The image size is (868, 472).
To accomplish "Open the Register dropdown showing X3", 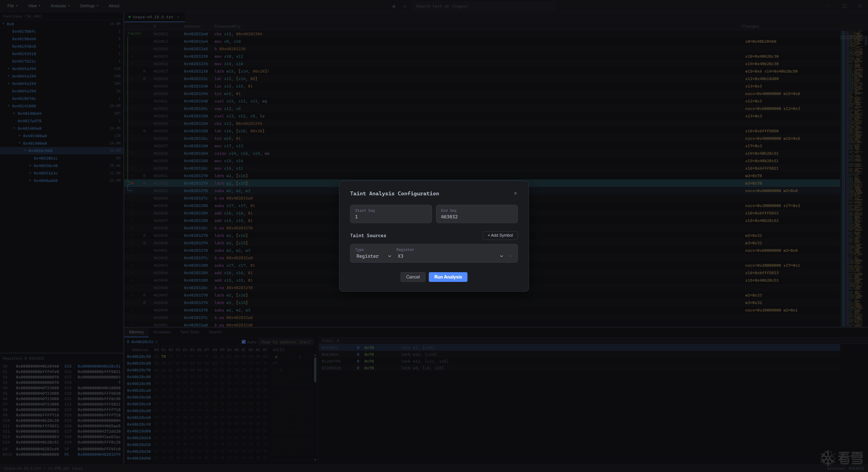I will (450, 256).
